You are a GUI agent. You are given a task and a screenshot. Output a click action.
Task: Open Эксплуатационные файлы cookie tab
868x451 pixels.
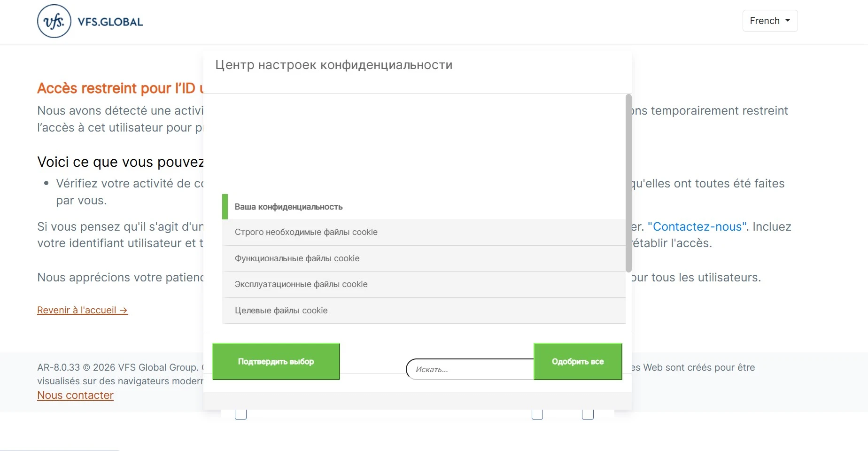[x=424, y=284]
